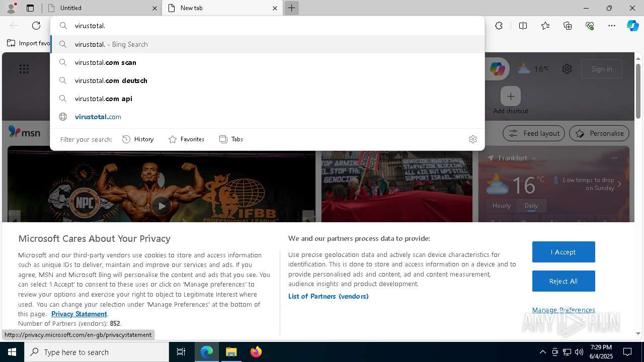The width and height of the screenshot is (644, 362).
Task: Open a new tab with plus button
Action: [x=291, y=8]
